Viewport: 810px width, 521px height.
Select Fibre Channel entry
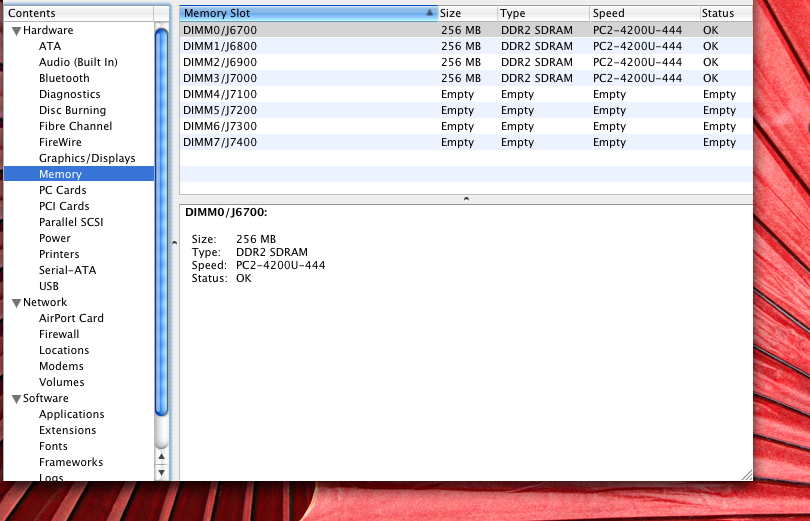[75, 126]
